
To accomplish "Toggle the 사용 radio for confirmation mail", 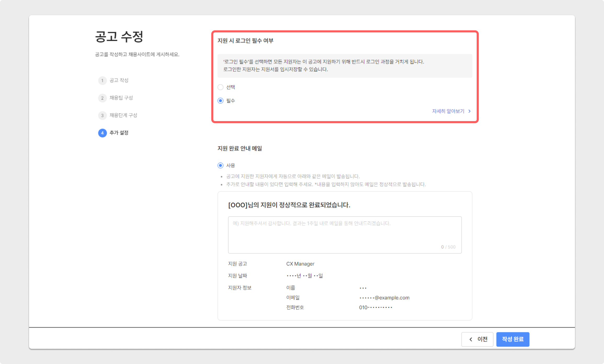I will pyautogui.click(x=220, y=166).
